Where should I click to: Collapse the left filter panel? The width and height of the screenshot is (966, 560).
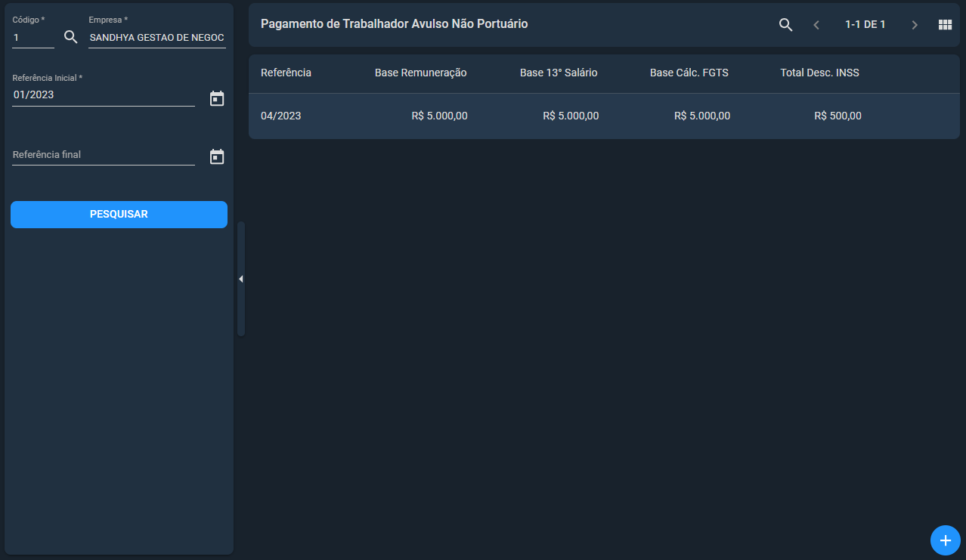click(241, 279)
